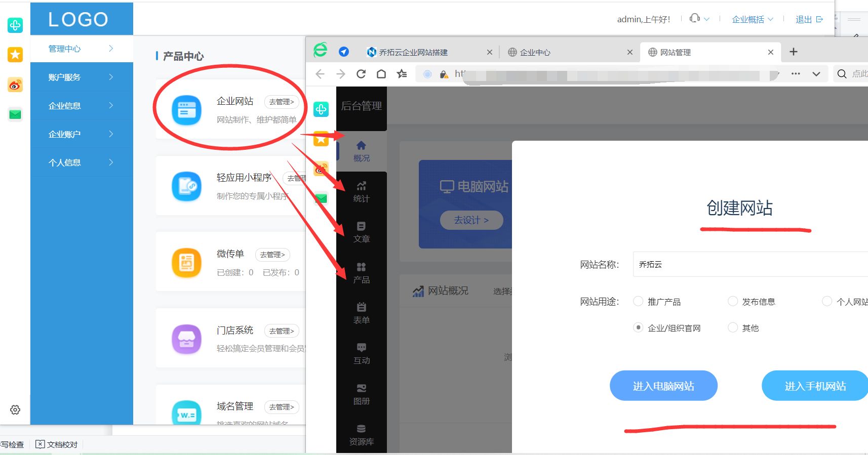The width and height of the screenshot is (868, 455).
Task: Click 后台管理 sidebar header
Action: coord(362,106)
